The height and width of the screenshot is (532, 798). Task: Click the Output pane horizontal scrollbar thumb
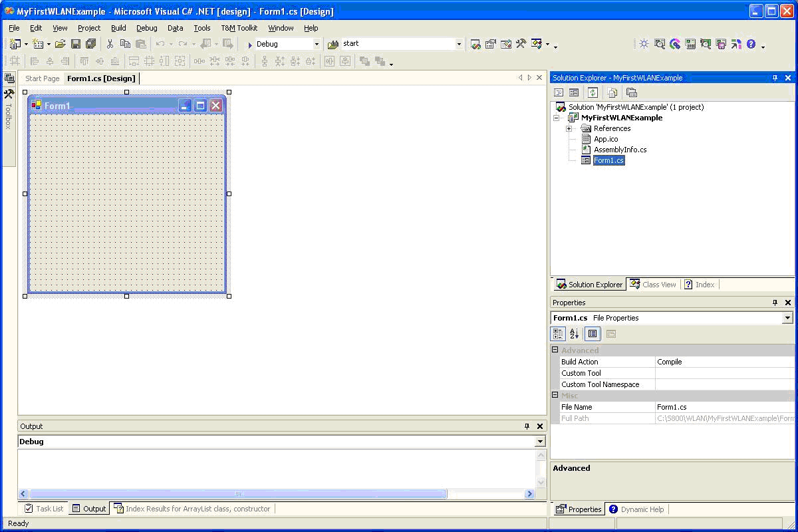click(237, 494)
